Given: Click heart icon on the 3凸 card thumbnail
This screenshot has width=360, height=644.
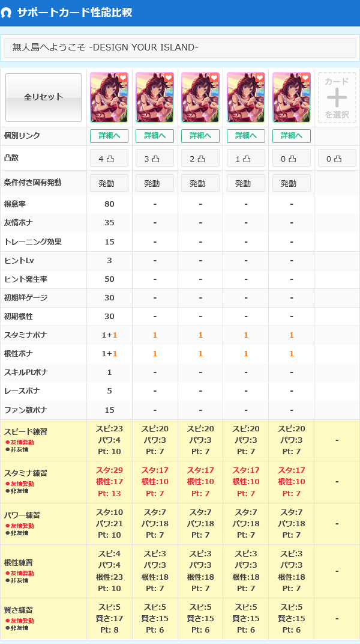Looking at the screenshot, I should click(168, 77).
